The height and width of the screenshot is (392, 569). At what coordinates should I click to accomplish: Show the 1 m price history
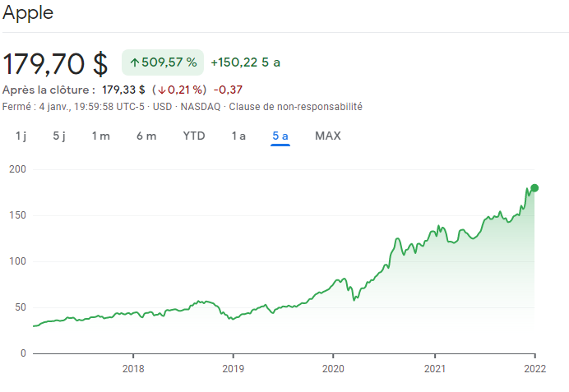(x=100, y=136)
